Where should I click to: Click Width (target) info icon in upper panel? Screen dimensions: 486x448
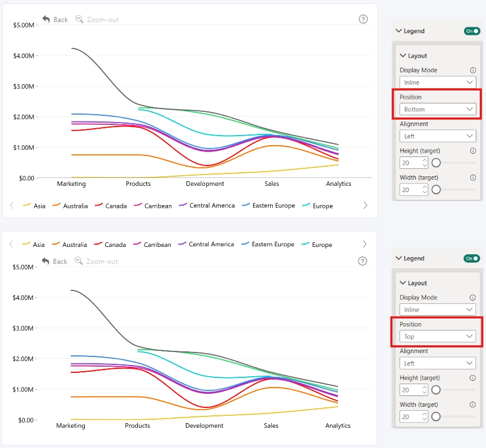[473, 177]
